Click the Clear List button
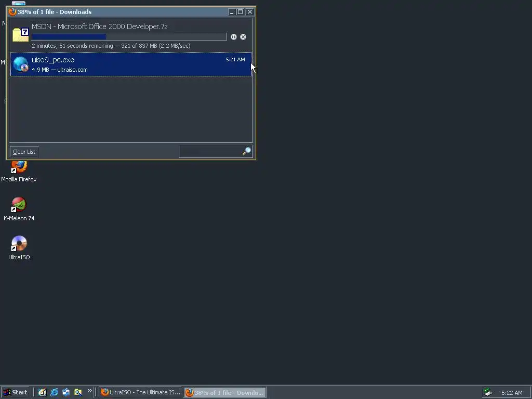 click(24, 152)
